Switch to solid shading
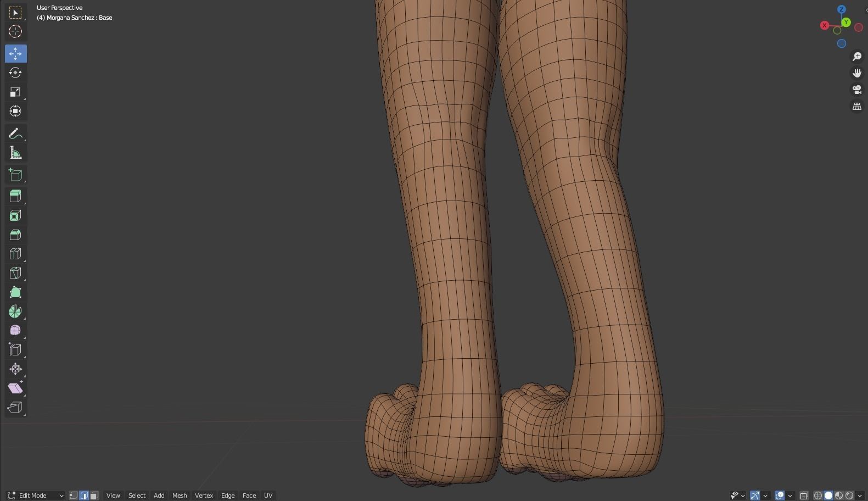Image resolution: width=868 pixels, height=501 pixels. 828,496
